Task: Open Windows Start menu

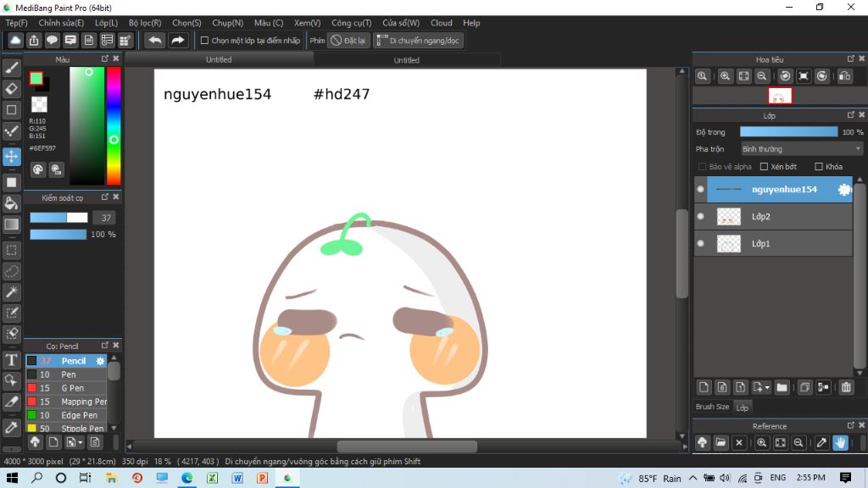Action: [x=12, y=478]
